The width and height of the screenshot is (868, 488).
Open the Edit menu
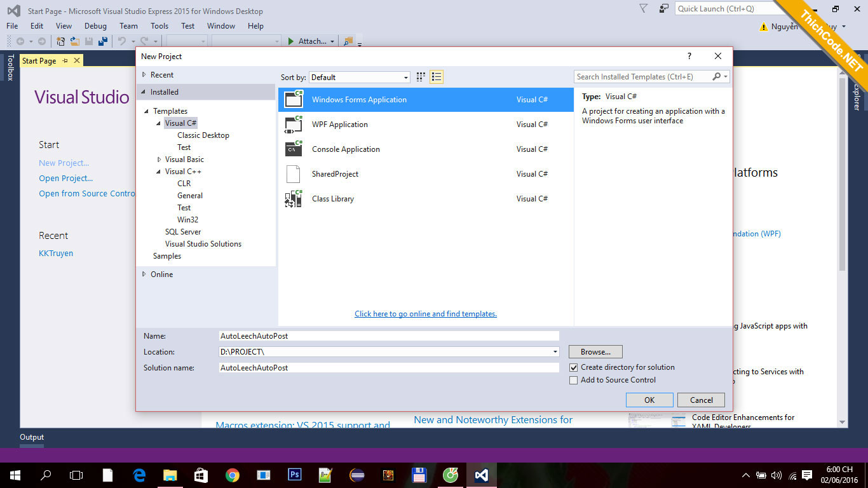37,26
